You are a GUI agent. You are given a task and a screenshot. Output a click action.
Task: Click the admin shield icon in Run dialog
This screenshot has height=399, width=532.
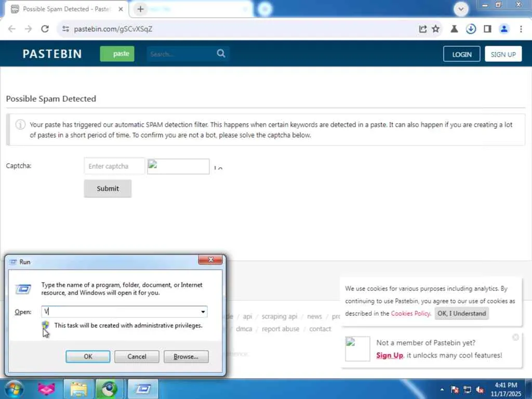click(46, 325)
